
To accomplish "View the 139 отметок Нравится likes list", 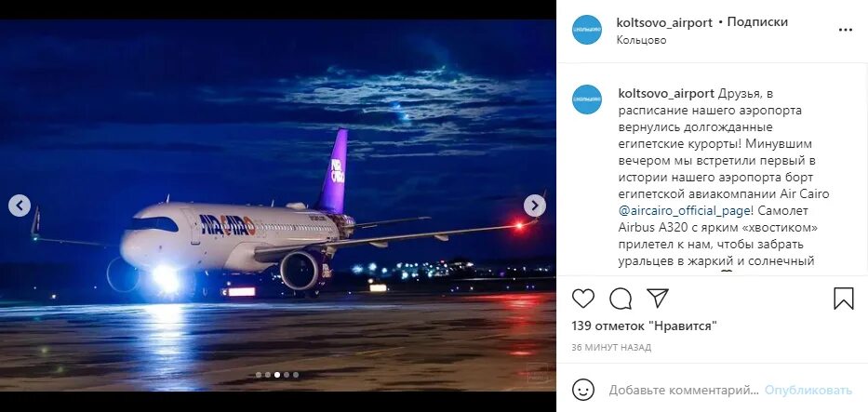I will pos(645,326).
